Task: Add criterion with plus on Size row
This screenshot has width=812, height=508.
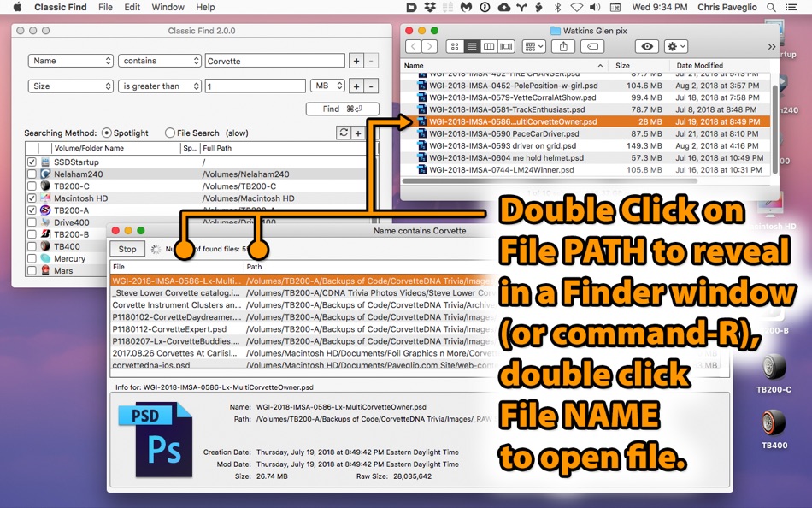Action: click(x=356, y=86)
